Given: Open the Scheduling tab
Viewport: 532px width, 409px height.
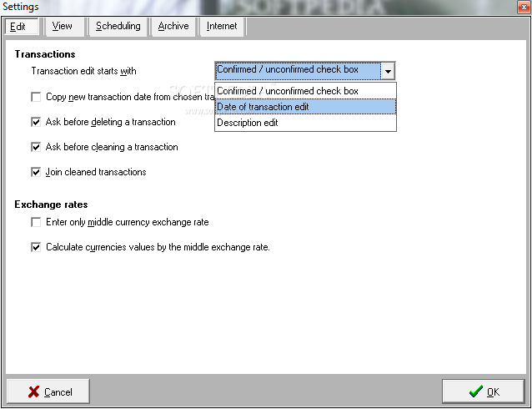Looking at the screenshot, I should click(x=118, y=27).
